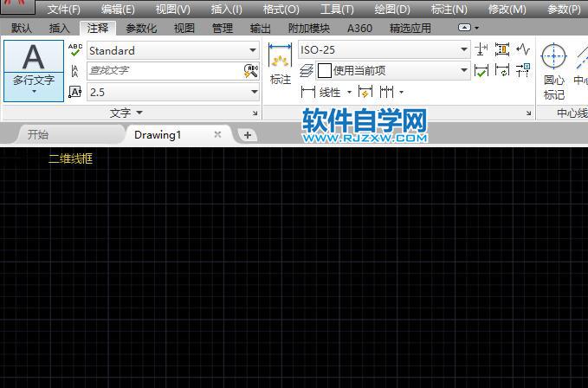Switch to the A360 ribbon tab
This screenshot has height=388, width=588.
(x=359, y=28)
